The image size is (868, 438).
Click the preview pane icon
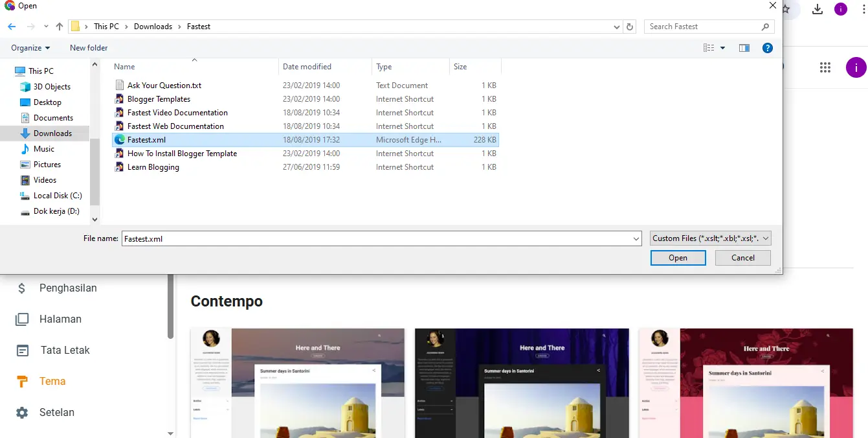tap(744, 48)
